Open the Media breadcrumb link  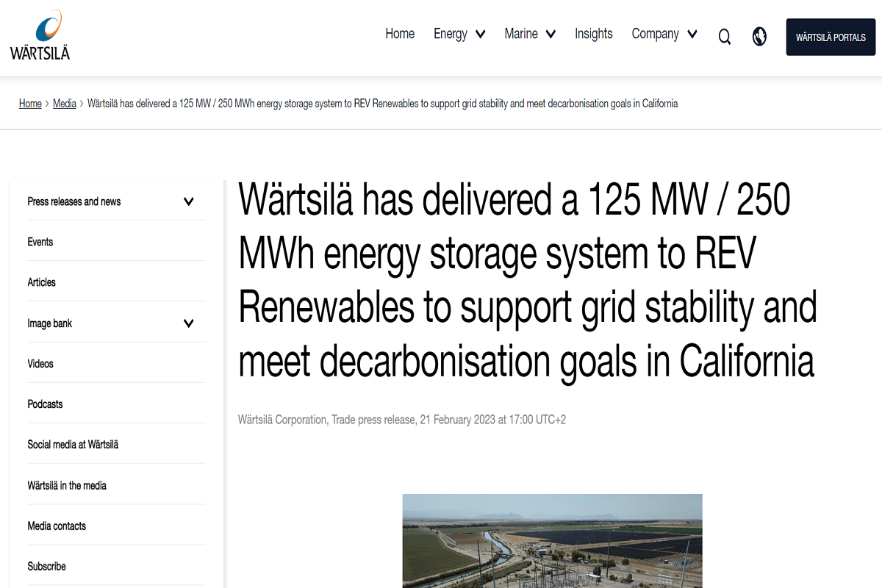pos(65,104)
